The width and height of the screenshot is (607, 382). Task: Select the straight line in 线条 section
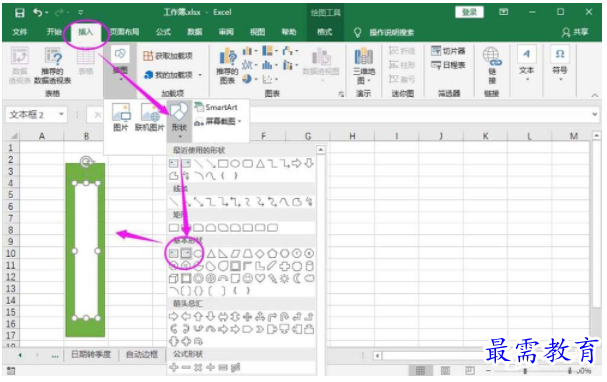[173, 201]
